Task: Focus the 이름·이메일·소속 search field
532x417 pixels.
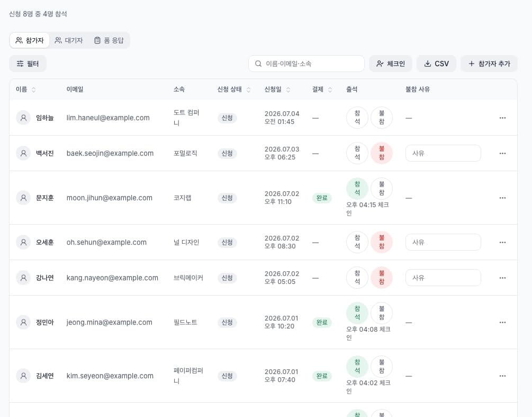Action: (306, 64)
